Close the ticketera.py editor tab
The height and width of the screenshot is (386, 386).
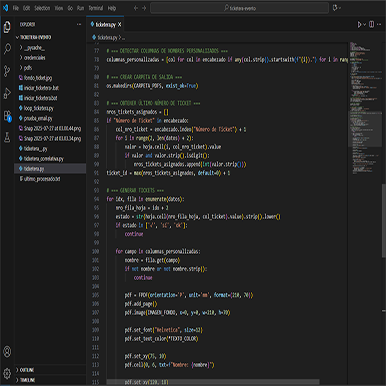(x=119, y=24)
